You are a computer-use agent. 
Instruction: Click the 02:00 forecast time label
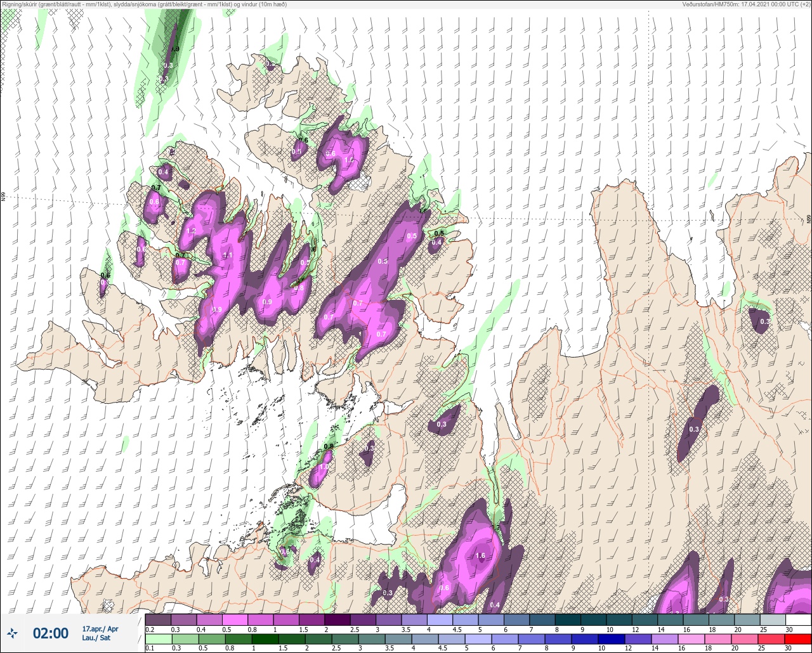[50, 633]
